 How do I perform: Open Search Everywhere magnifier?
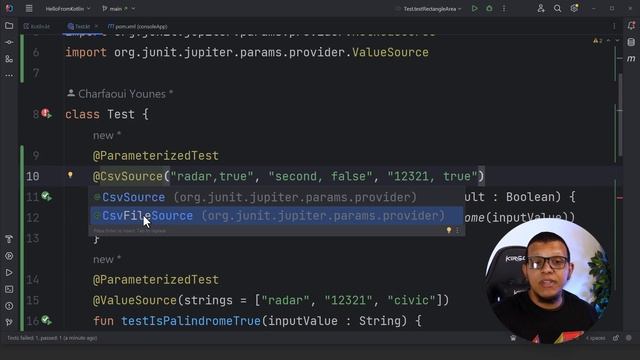pyautogui.click(x=557, y=8)
